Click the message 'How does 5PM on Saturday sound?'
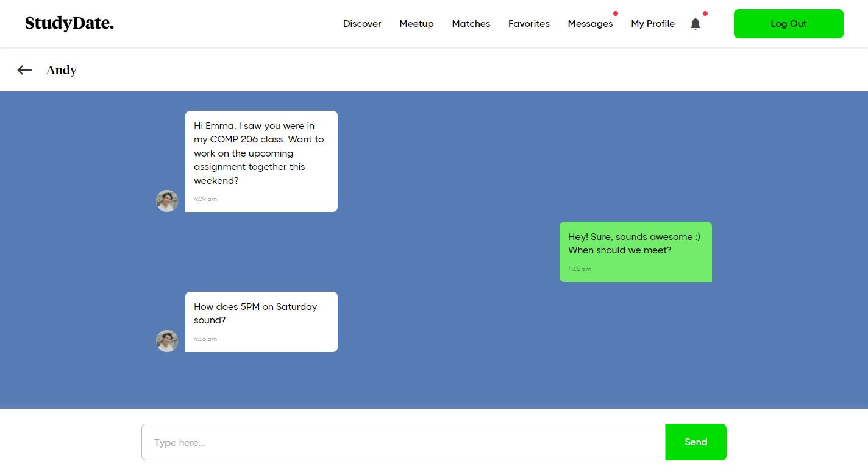 tap(261, 322)
